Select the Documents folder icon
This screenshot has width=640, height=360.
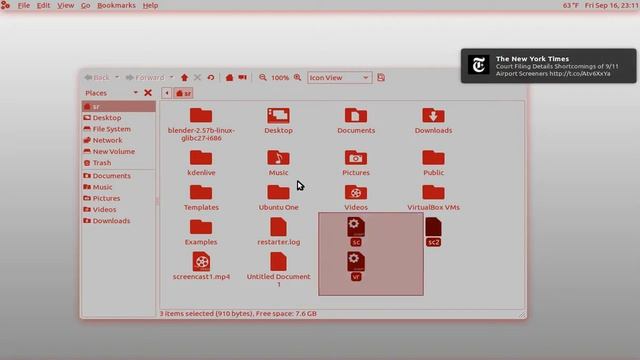356,121
